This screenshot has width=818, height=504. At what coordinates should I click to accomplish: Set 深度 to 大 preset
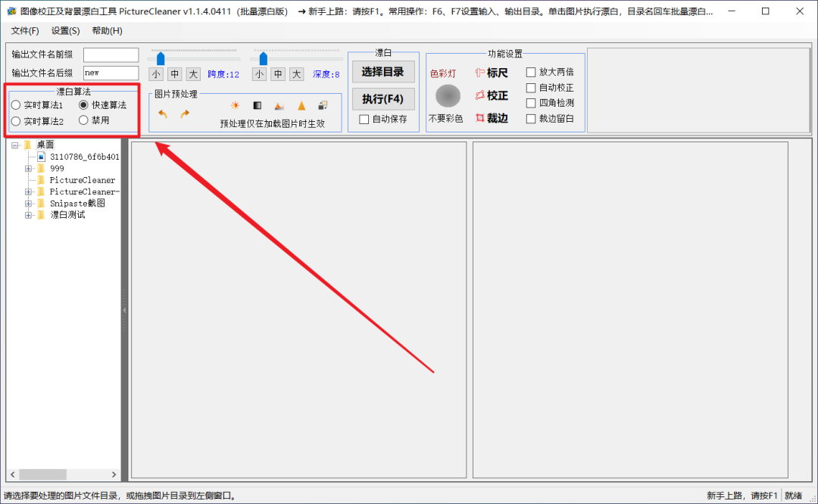[x=296, y=74]
